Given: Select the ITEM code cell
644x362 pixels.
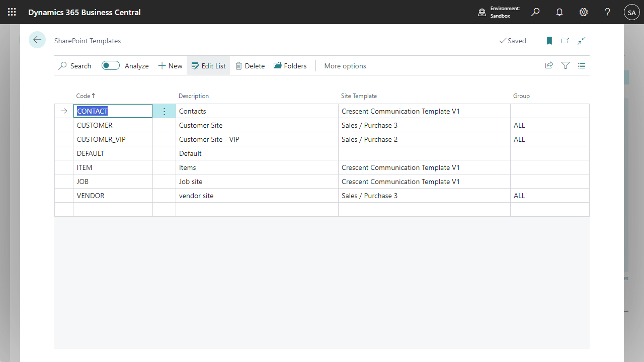Looking at the screenshot, I should (x=113, y=167).
